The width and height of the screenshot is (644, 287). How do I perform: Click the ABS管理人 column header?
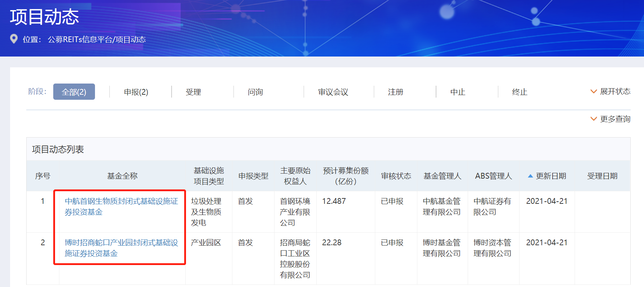493,176
